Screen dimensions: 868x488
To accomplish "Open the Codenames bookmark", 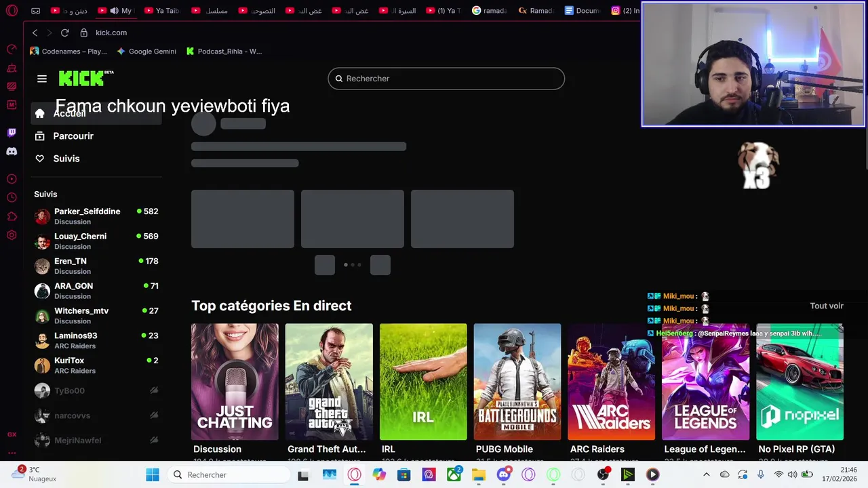I will coord(68,51).
